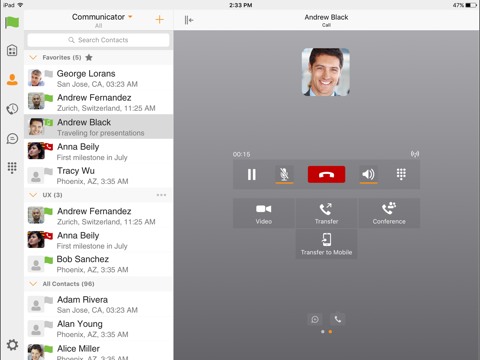The height and width of the screenshot is (360, 480).
Task: Select Alan Young contact
Action: (98, 329)
